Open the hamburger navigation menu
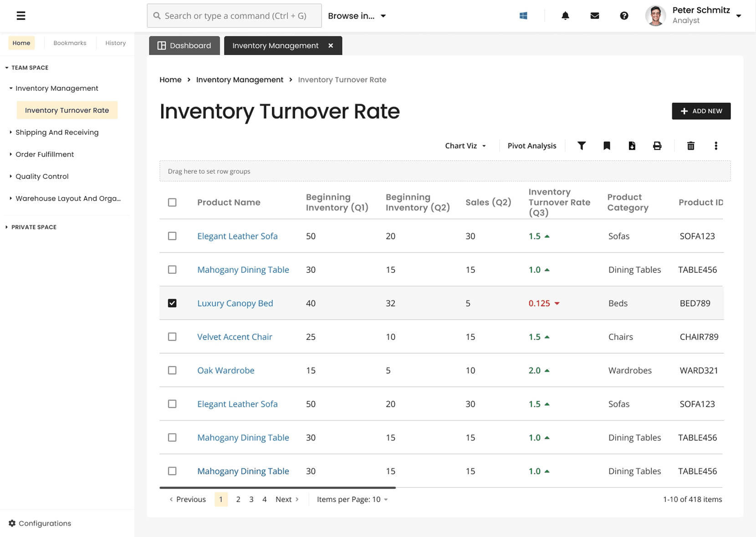This screenshot has width=756, height=537. (21, 16)
